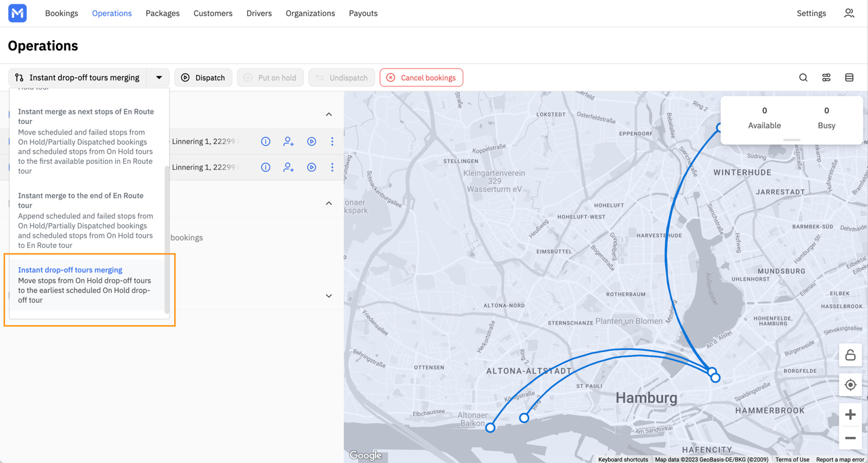Click the Available drivers counter
Image resolution: width=868 pixels, height=463 pixels.
(764, 118)
